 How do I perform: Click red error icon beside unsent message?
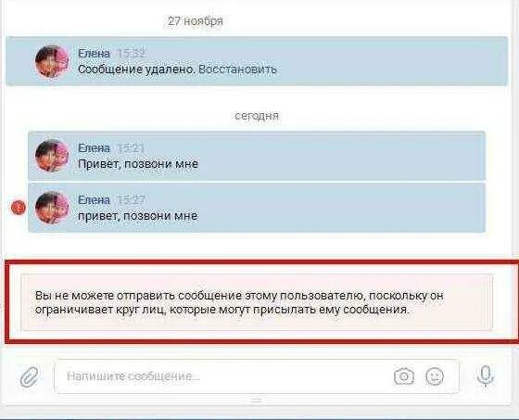pos(19,208)
